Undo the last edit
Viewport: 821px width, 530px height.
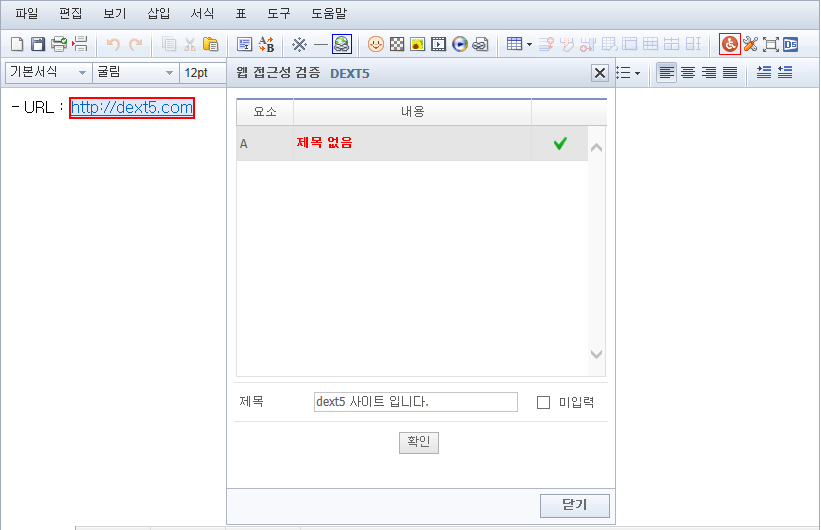point(113,45)
